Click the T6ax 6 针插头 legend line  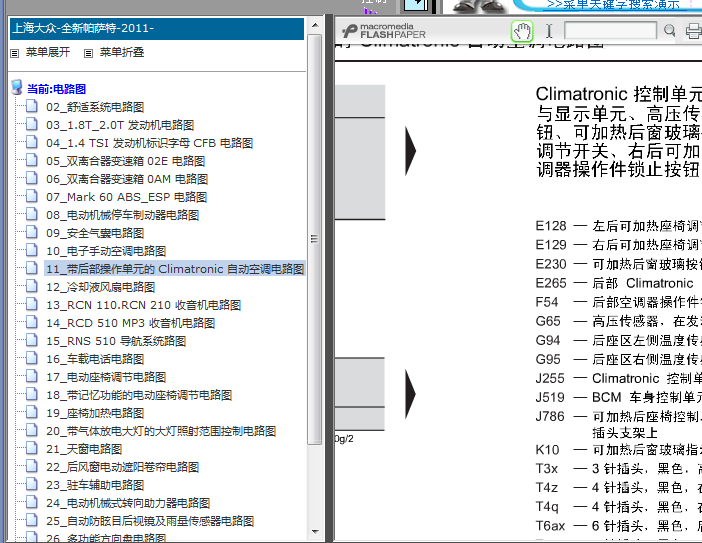[x=619, y=526]
